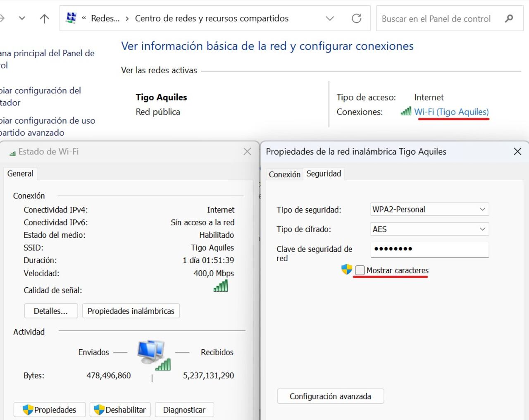Enable the Mostrar caracteres checkbox
Viewport: 529px width, 420px height.
tap(360, 270)
